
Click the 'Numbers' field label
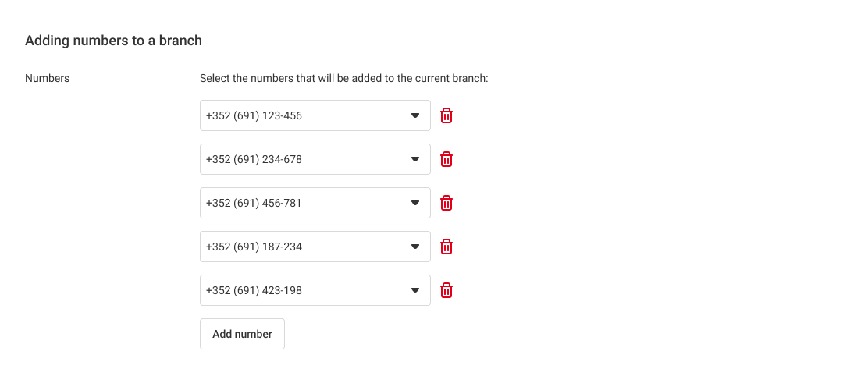pos(48,78)
